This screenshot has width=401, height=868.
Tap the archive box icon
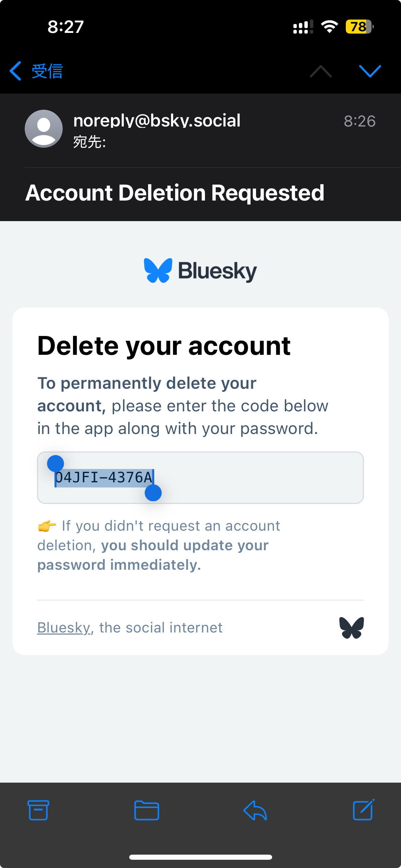38,810
